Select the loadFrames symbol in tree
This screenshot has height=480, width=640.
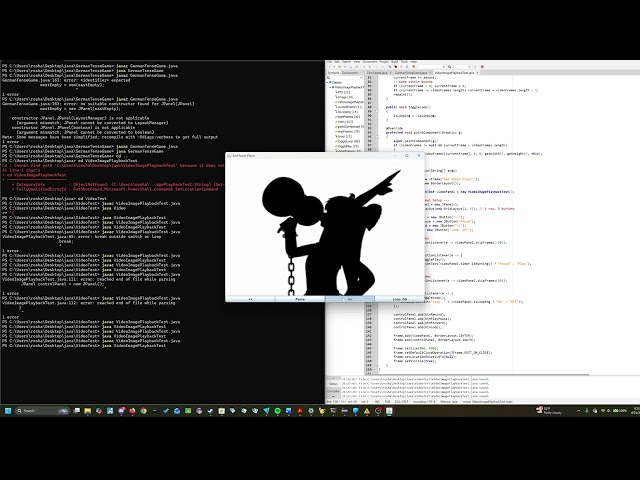coord(348,117)
